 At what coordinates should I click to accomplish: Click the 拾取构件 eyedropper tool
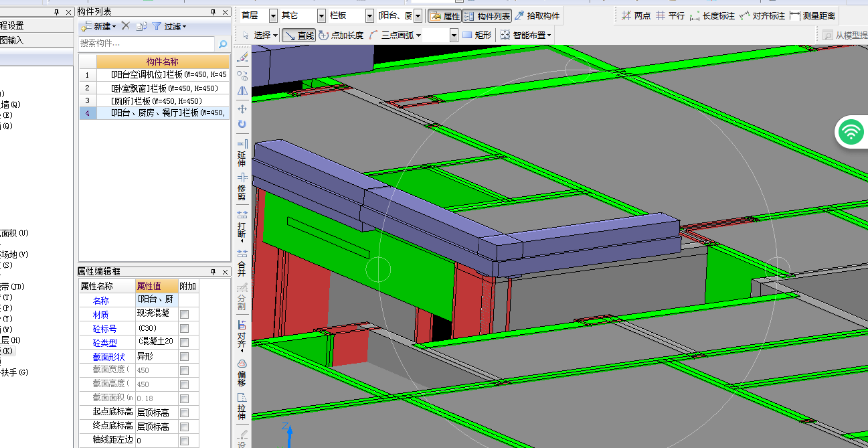537,15
